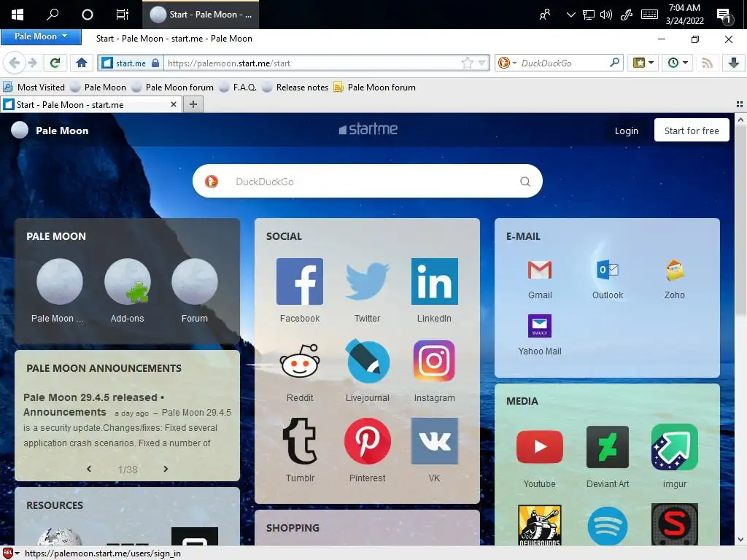Open the Adblock icon in status bar

tap(7, 553)
